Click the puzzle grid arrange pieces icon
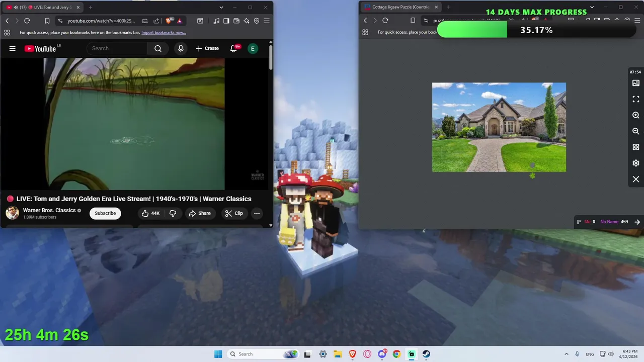Image resolution: width=644 pixels, height=362 pixels. click(x=636, y=147)
